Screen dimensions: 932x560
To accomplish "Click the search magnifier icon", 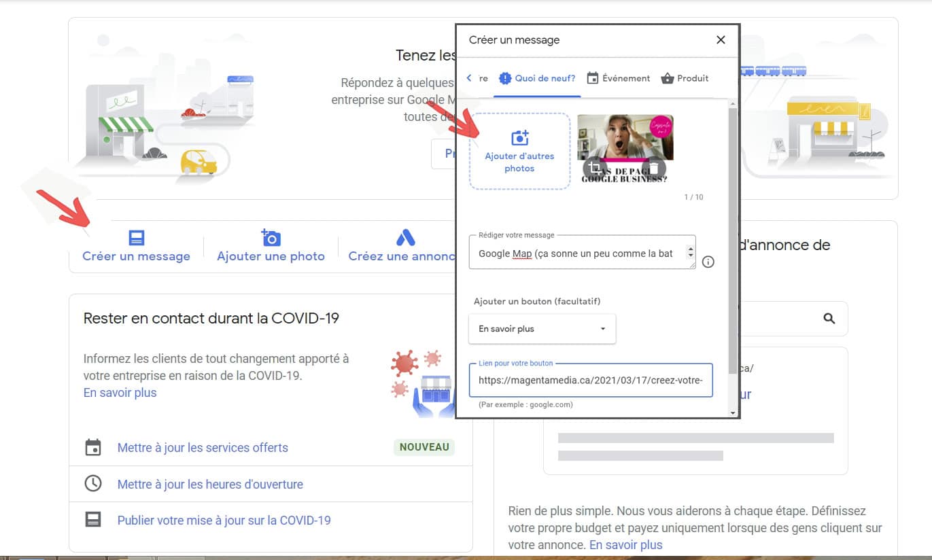I will [x=829, y=318].
